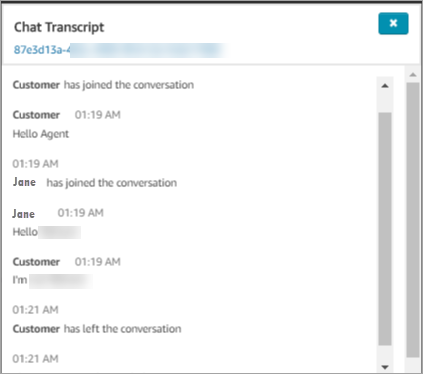
Task: Click the inner transcript scrollbar down arrow
Action: pyautogui.click(x=385, y=367)
